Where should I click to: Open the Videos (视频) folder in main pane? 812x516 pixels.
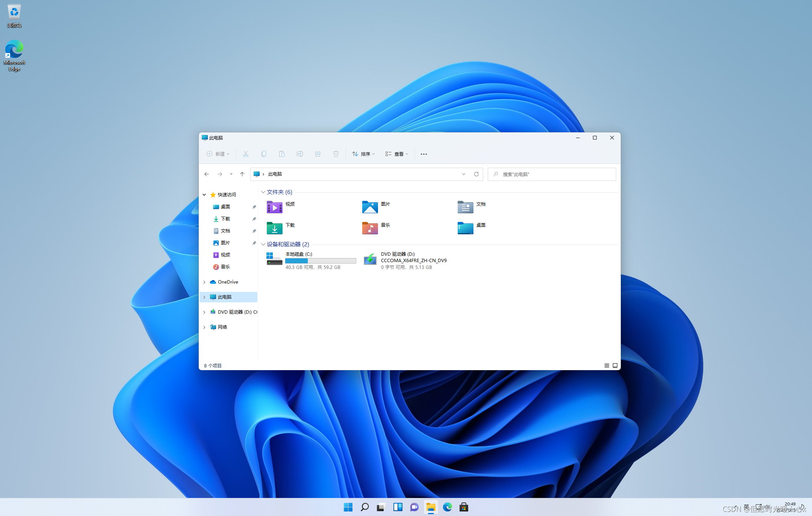click(275, 207)
